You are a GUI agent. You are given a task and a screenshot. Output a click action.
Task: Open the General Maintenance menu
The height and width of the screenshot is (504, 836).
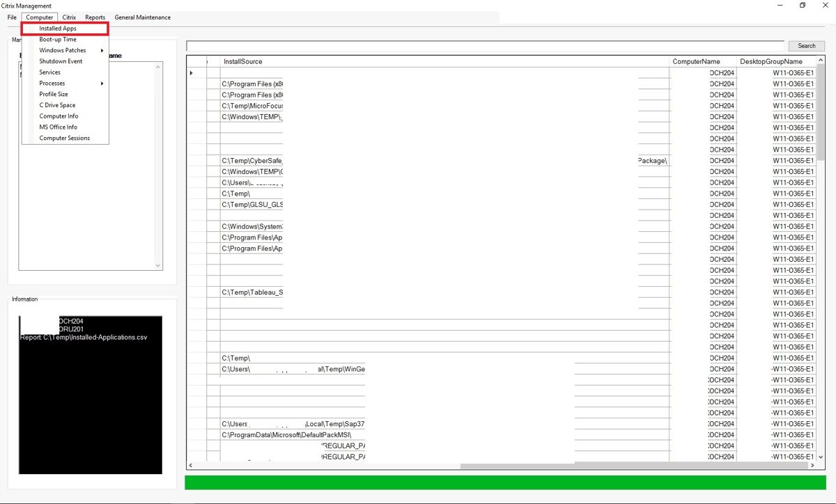142,17
